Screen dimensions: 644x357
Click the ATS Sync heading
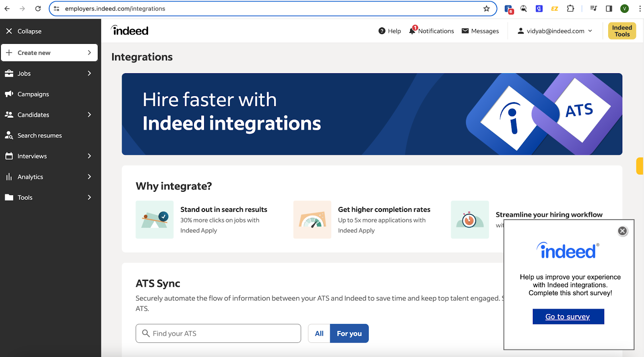click(x=158, y=283)
